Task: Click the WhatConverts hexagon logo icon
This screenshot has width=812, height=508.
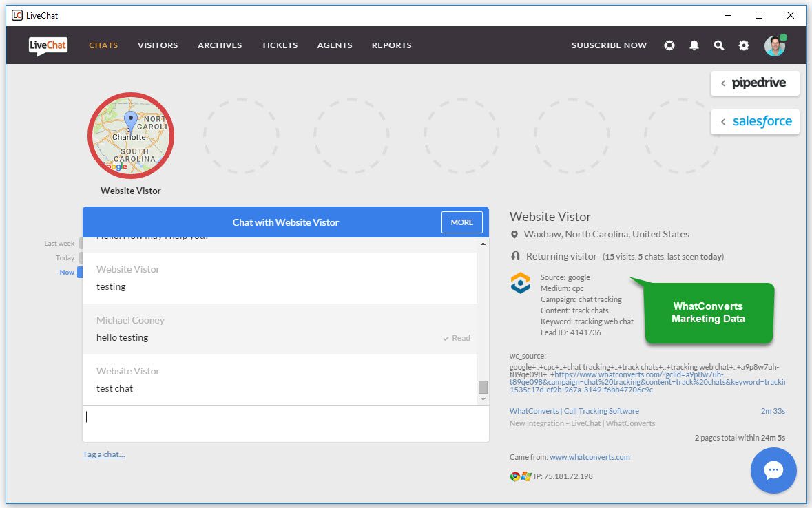Action: [x=521, y=283]
